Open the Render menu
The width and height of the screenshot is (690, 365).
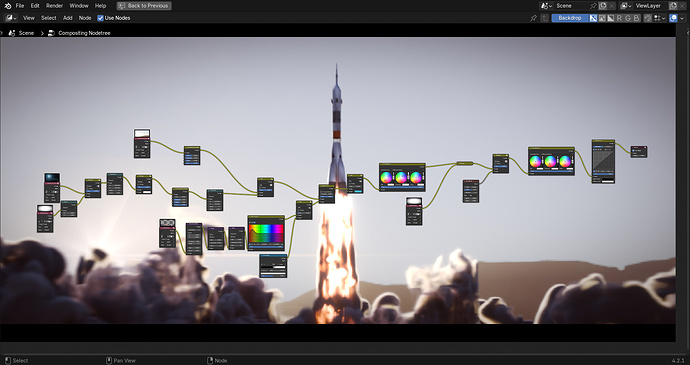[x=55, y=6]
